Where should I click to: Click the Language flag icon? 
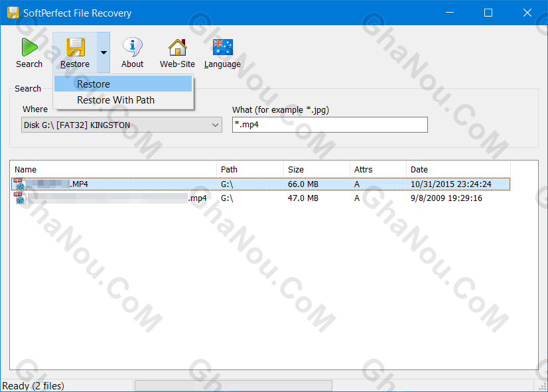223,47
